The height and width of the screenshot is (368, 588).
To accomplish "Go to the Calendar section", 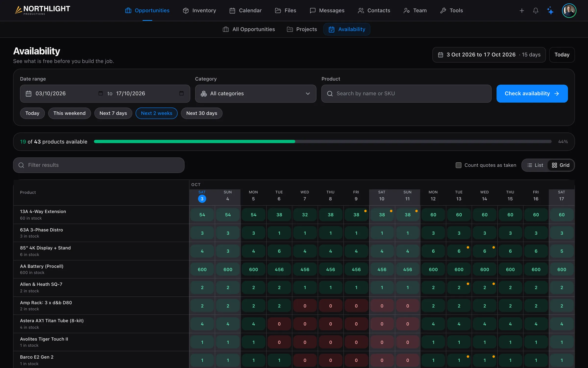I will tap(245, 11).
